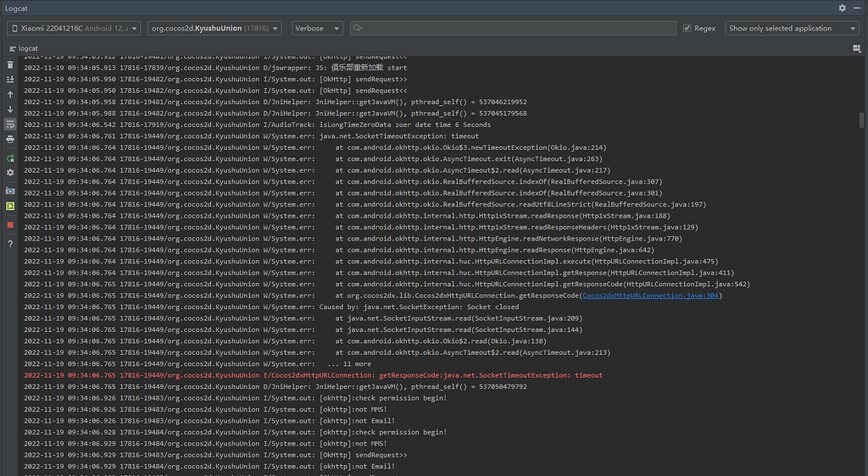Open Logcat header settings gear in sidebar

coord(10,173)
